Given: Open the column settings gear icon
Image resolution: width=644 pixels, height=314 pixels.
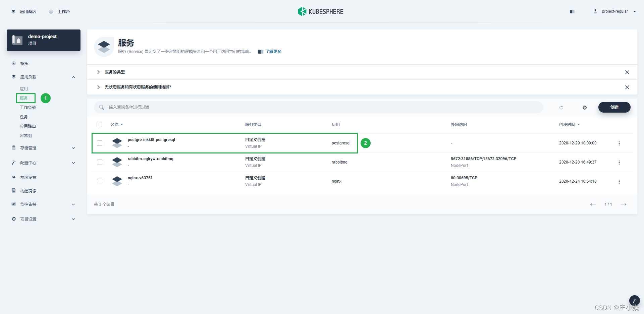Looking at the screenshot, I should [x=585, y=108].
